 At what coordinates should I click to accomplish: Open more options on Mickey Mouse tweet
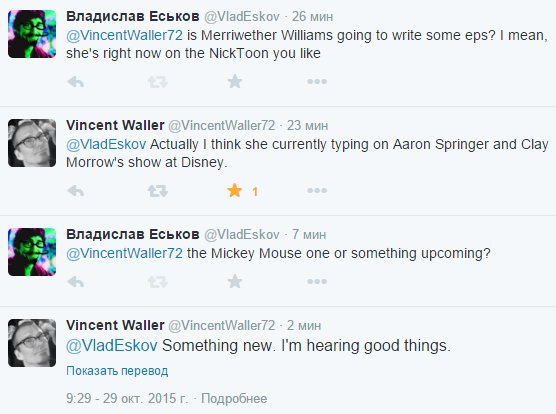coord(317,282)
